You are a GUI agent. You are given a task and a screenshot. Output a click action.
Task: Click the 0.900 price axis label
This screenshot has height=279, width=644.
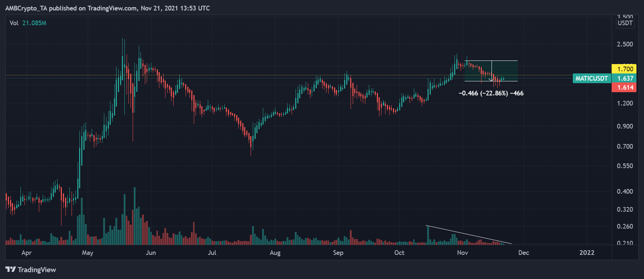625,126
